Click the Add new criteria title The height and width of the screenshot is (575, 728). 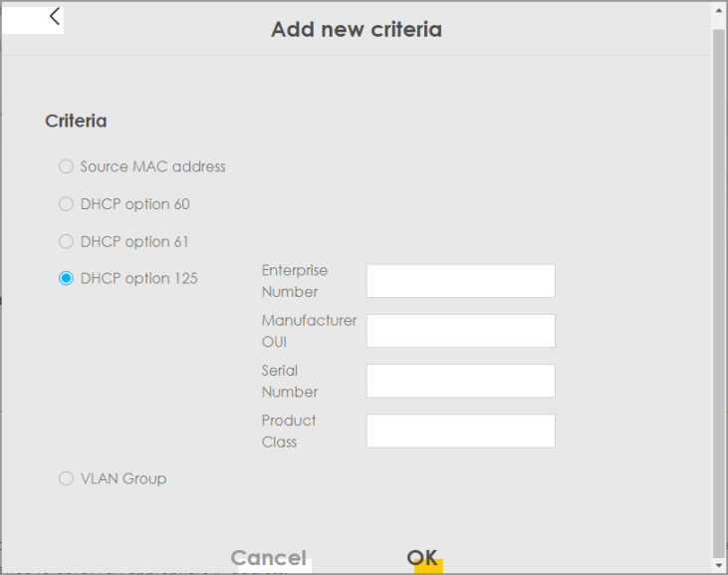357,29
